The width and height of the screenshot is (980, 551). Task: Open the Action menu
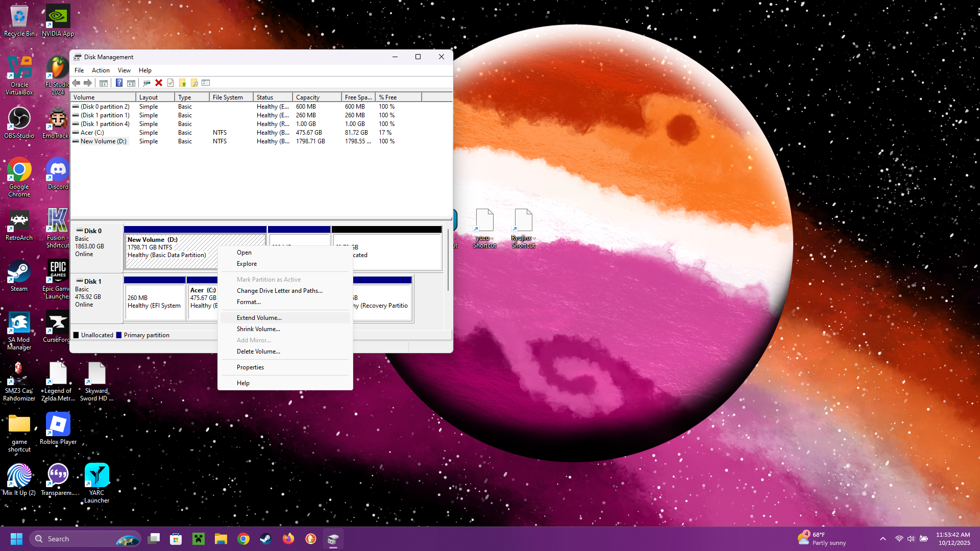101,70
